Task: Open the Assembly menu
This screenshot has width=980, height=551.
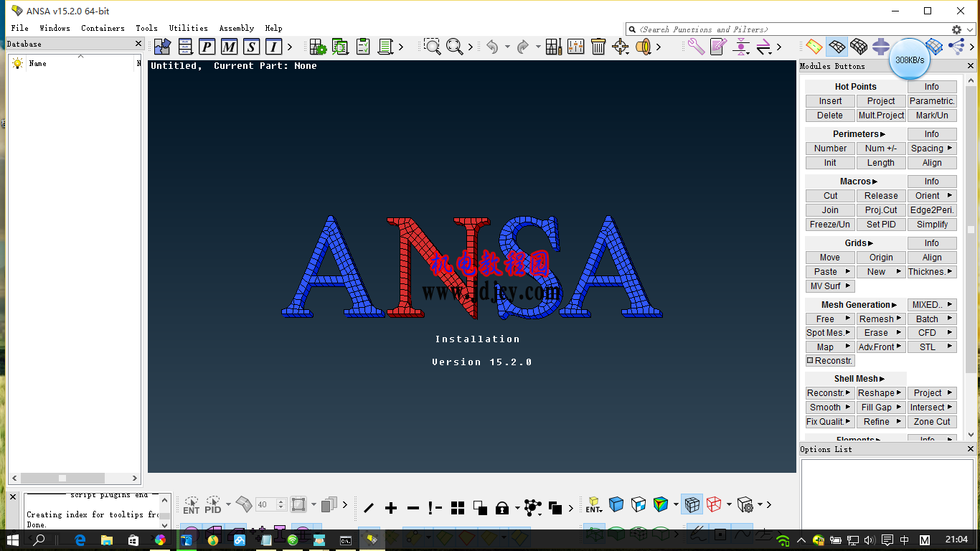Action: point(237,29)
